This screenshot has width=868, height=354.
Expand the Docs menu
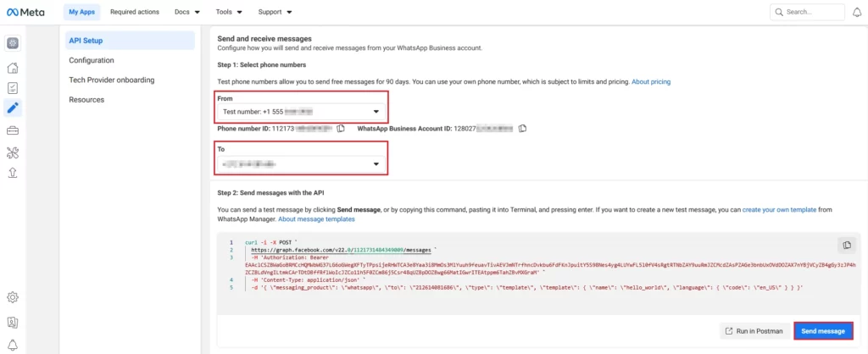coord(187,12)
